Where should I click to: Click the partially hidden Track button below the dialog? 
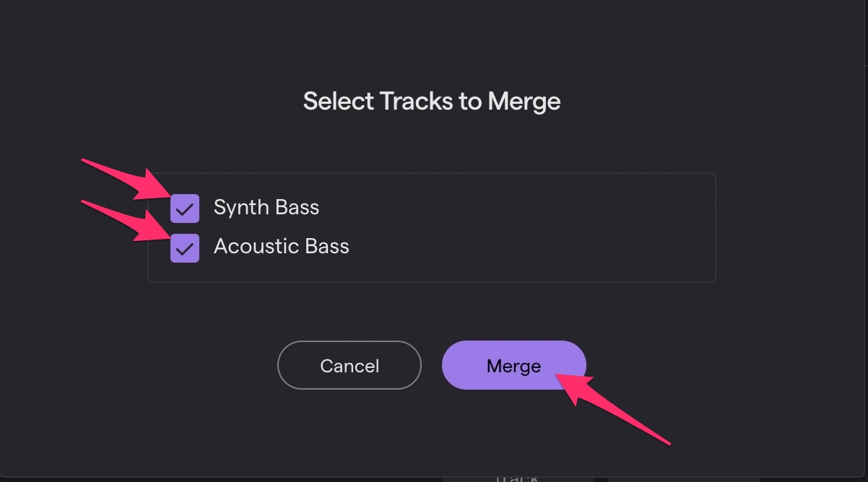pos(517,477)
